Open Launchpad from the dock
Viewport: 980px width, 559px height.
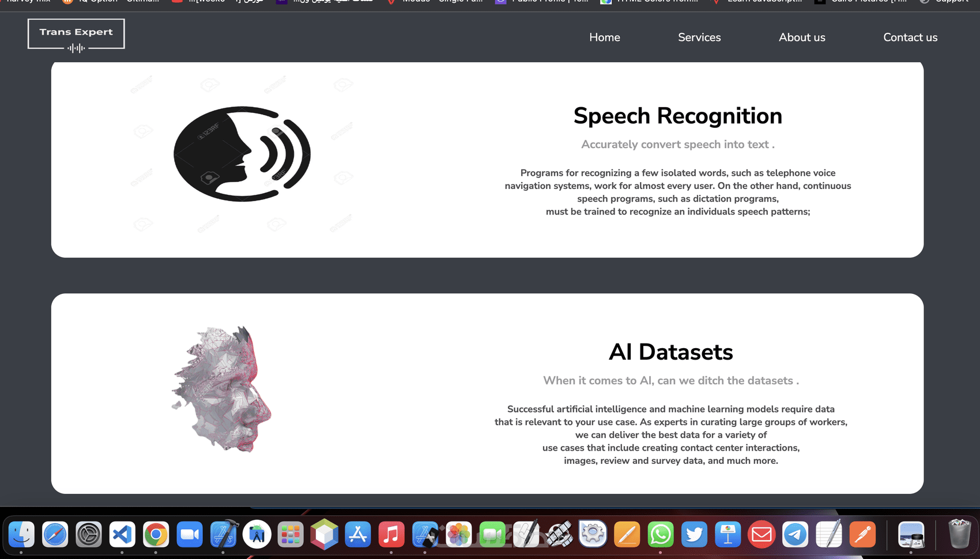[291, 534]
